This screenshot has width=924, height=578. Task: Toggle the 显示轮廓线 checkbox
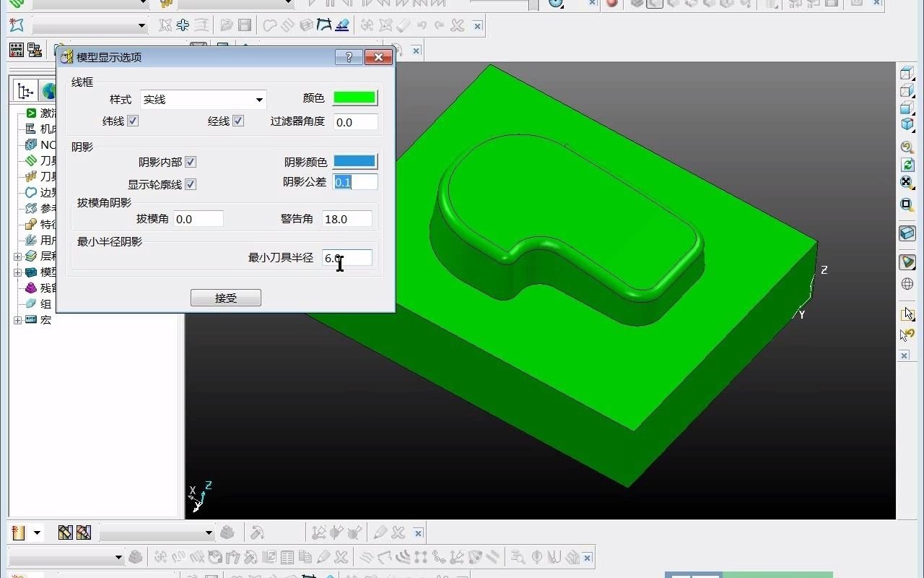click(x=191, y=184)
